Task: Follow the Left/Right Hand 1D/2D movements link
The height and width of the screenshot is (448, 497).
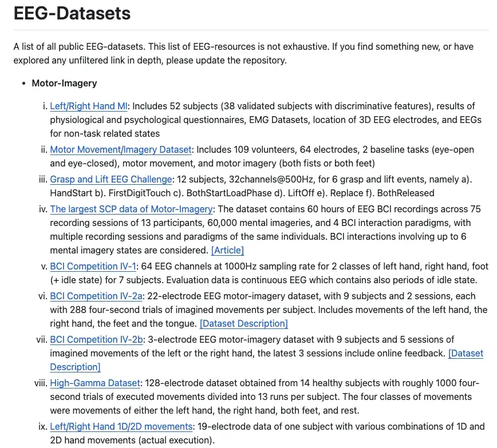Action: [x=121, y=426]
